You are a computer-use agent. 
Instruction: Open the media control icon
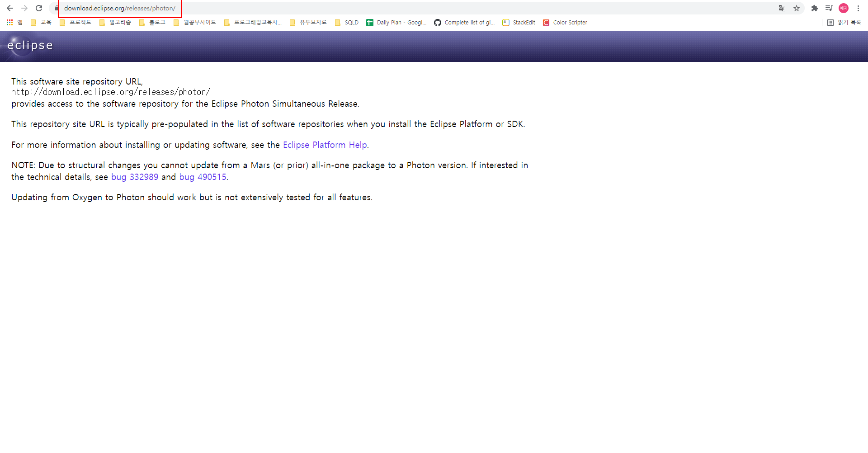pos(829,8)
